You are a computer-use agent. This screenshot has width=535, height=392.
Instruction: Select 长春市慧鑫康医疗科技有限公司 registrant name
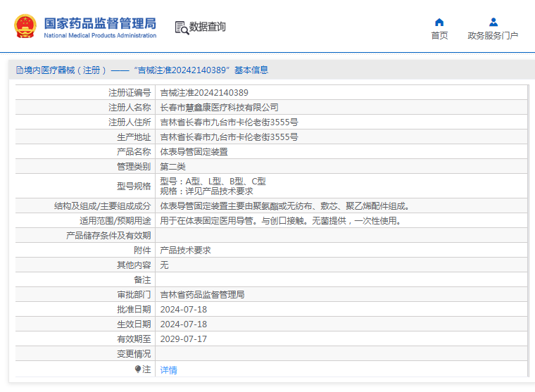point(220,108)
